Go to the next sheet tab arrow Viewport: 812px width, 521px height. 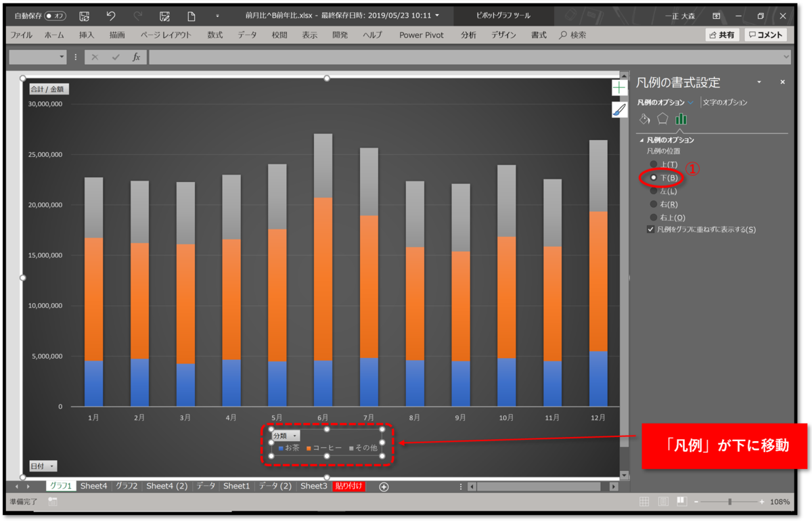tap(28, 486)
